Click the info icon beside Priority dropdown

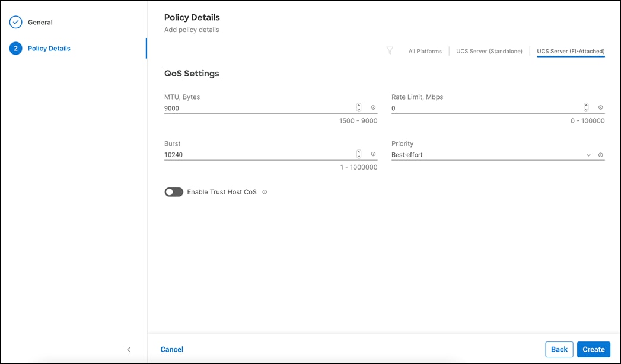point(601,154)
